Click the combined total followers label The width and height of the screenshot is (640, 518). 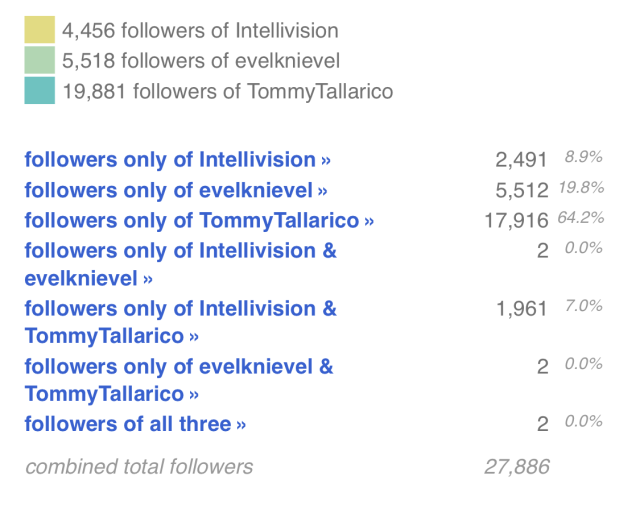139,467
